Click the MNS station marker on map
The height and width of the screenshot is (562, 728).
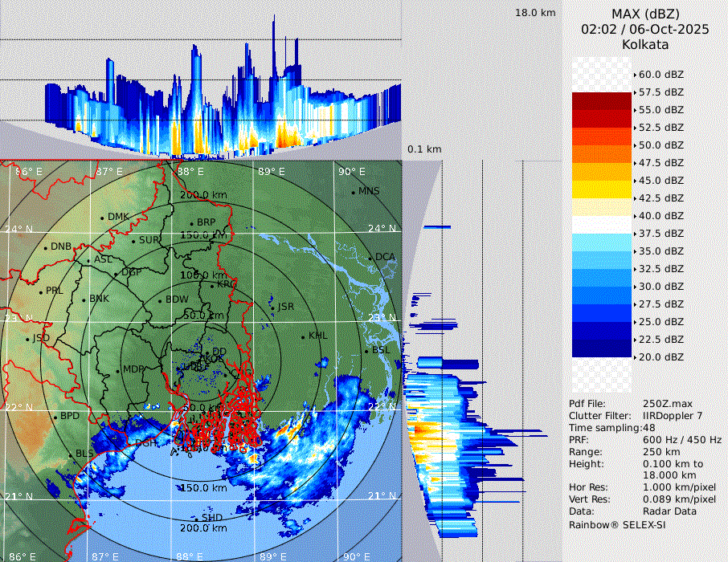click(353, 191)
